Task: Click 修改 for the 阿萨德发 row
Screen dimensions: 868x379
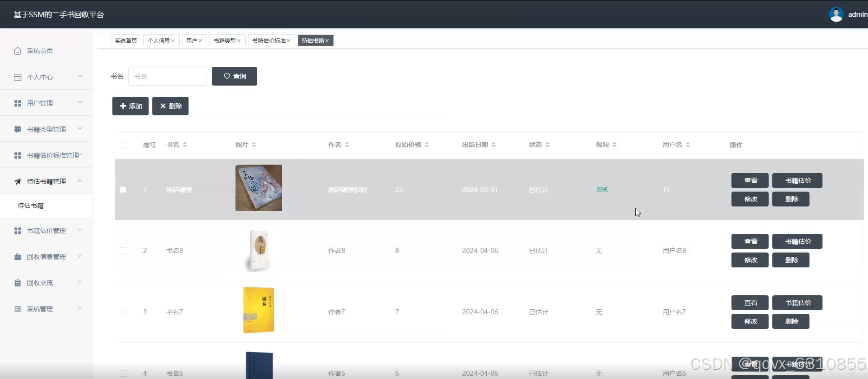Action: (750, 199)
